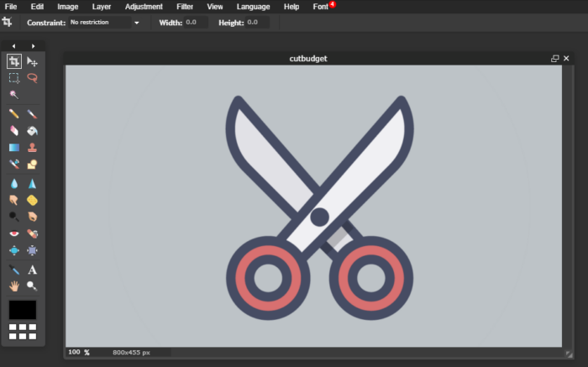Choose the rectangular Marquee tool
Viewport: 588px width, 367px height.
click(14, 78)
